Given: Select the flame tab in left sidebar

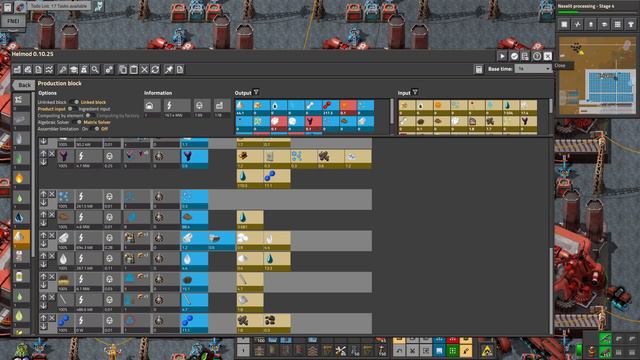Looking at the screenshot, I should point(20,178).
